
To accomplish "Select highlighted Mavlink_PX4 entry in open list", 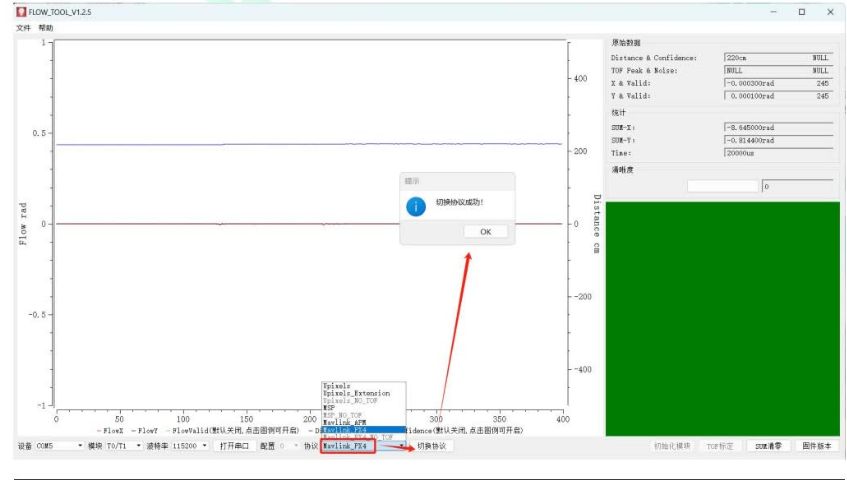I will [x=364, y=430].
